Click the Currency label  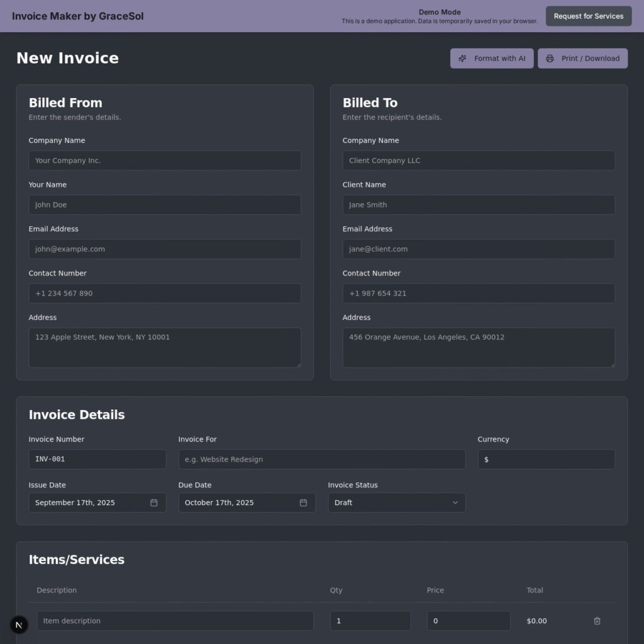click(493, 440)
